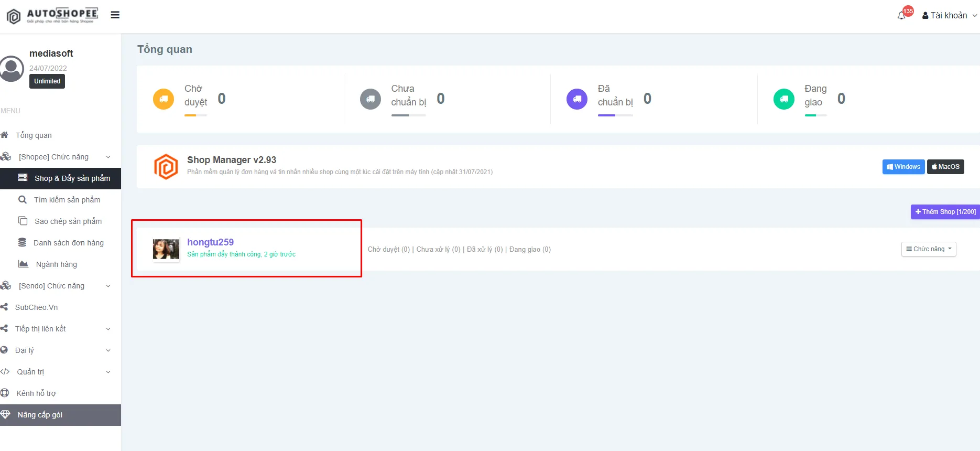The image size is (980, 451).
Task: Click the Thêm Shop [1/200] button
Action: pos(945,212)
